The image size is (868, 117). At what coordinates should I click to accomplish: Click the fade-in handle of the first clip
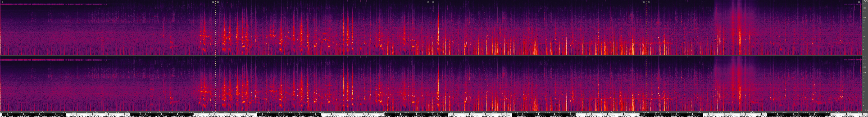pyautogui.click(x=2, y=2)
